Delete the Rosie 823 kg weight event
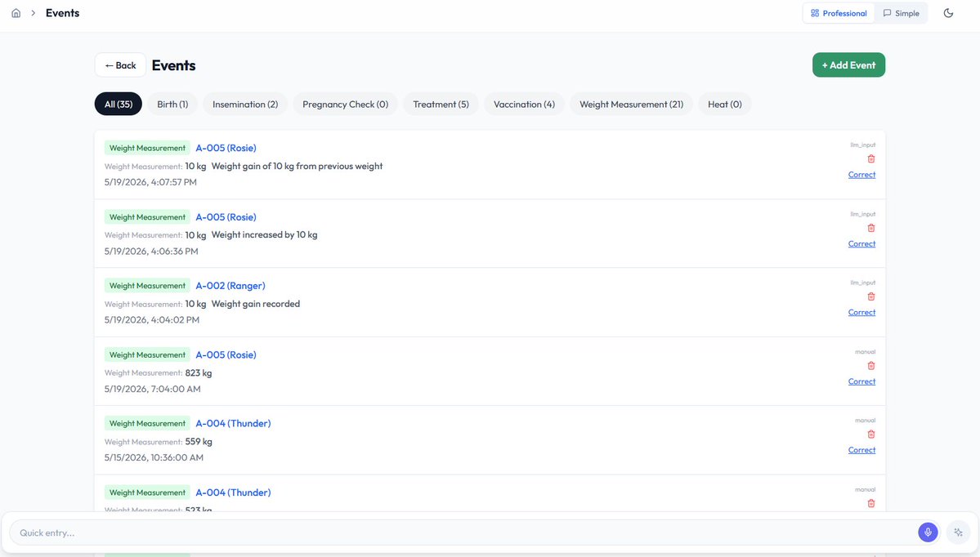Viewport: 980px width, 557px height. (x=870, y=366)
